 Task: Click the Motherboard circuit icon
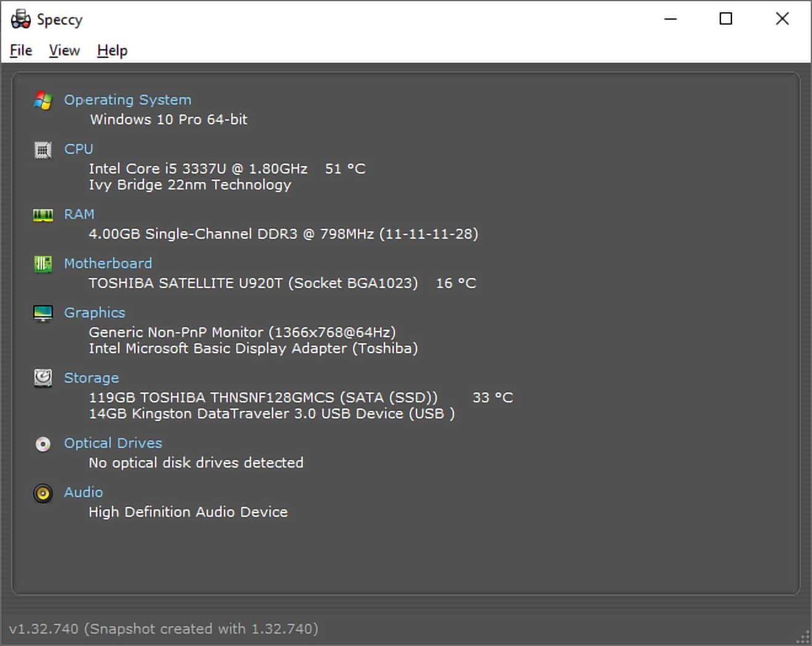[x=42, y=264]
